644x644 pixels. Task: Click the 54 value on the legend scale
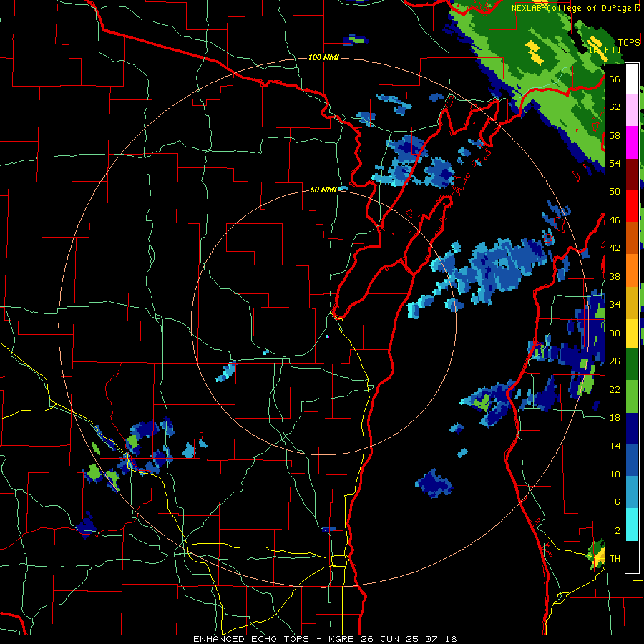tap(615, 163)
